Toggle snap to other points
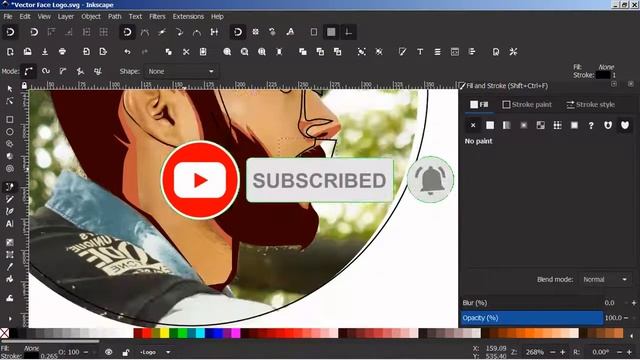 [x=238, y=32]
